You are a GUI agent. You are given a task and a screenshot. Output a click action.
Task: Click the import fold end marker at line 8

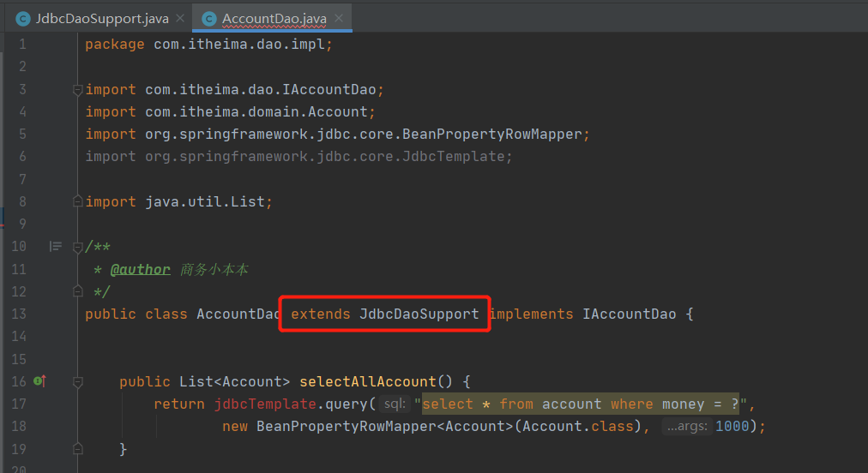(78, 202)
